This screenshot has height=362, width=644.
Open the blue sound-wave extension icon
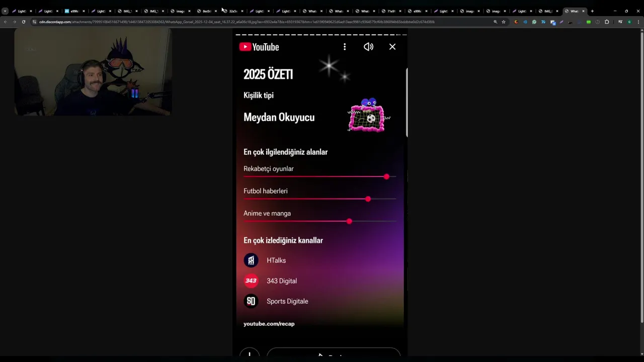[x=525, y=22]
